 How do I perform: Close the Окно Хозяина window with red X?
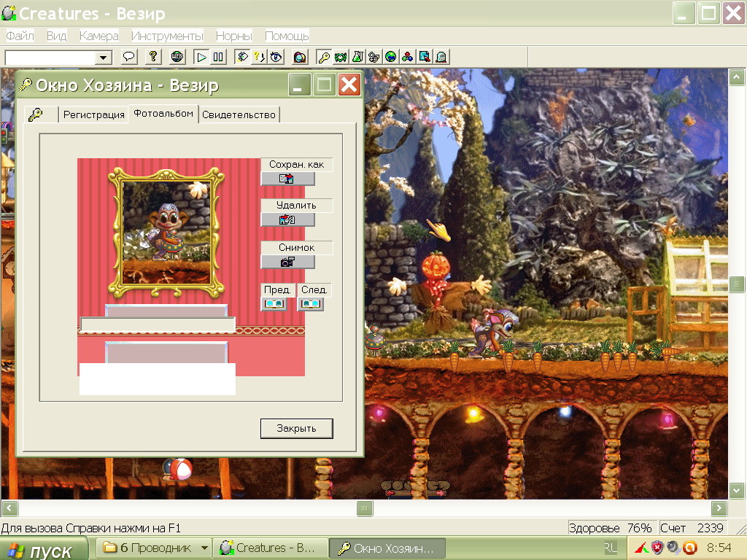349,85
